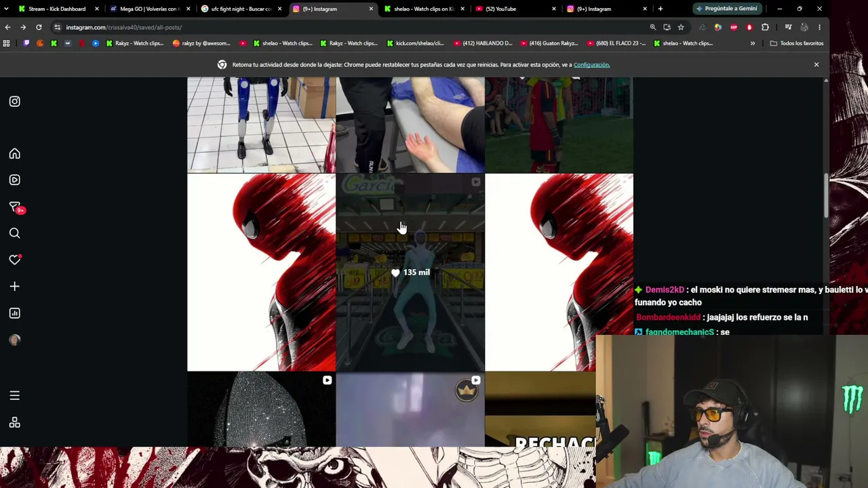Open saved post with 135 mil likes
868x488 pixels.
coord(410,272)
